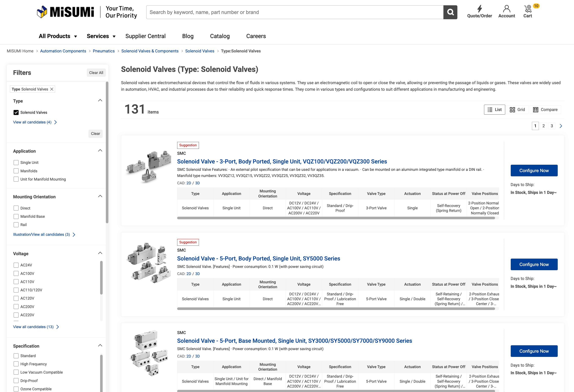Click Clear All filters button

point(96,73)
